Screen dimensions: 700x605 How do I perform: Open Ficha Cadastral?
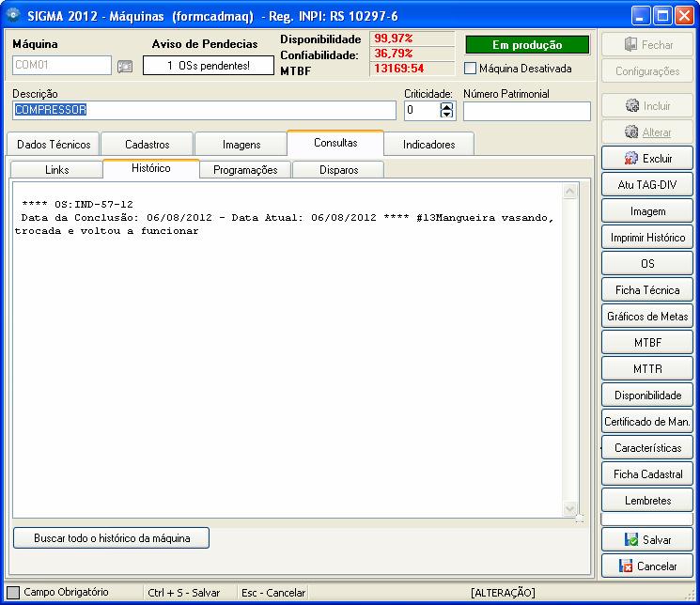(647, 474)
